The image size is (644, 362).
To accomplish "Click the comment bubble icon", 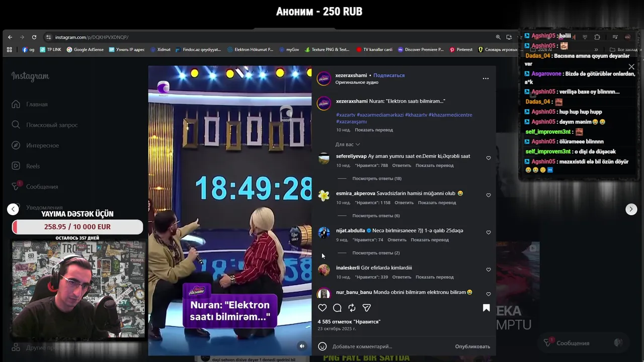I will click(337, 308).
